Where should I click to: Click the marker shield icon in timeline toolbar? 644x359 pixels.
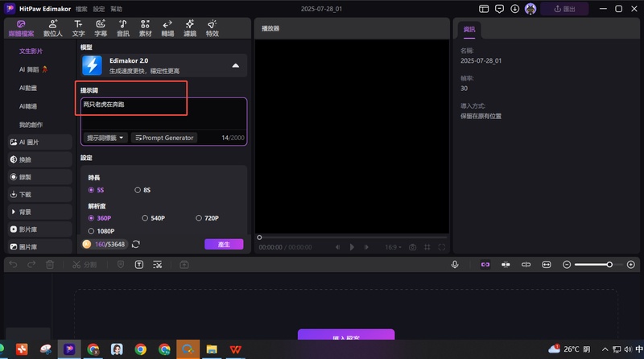click(x=121, y=265)
